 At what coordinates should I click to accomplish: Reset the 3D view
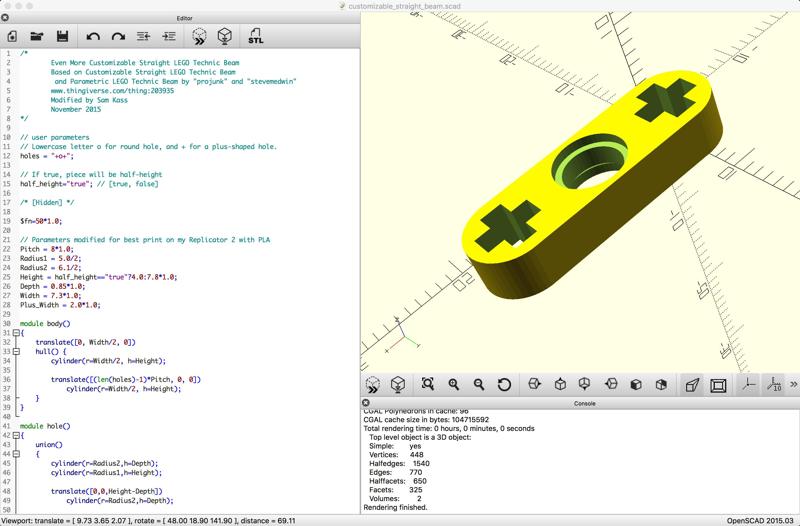point(504,385)
